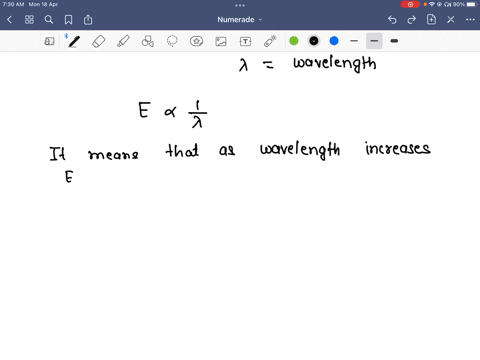Viewport: 480px width, 360px height.
Task: Go back with the left chevron
Action: click(9, 20)
